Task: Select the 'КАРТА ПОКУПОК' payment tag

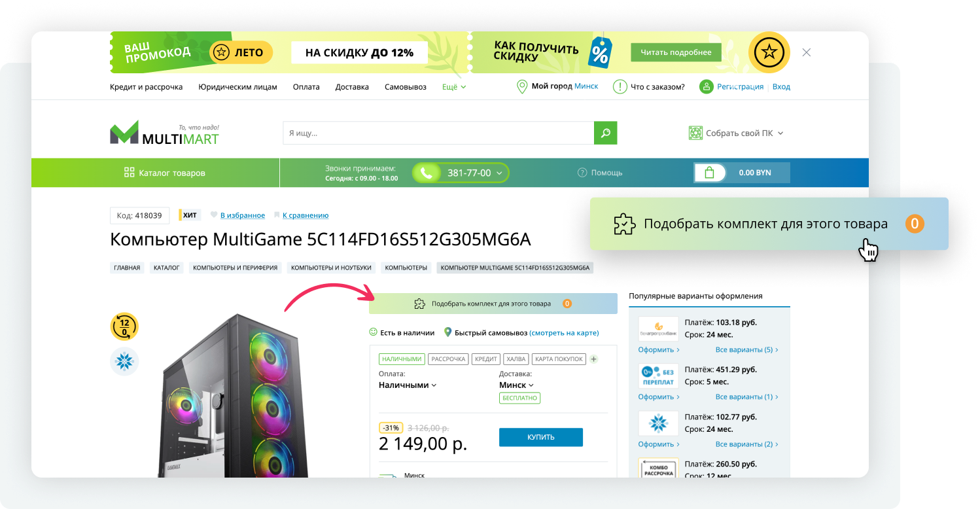Action: click(559, 359)
